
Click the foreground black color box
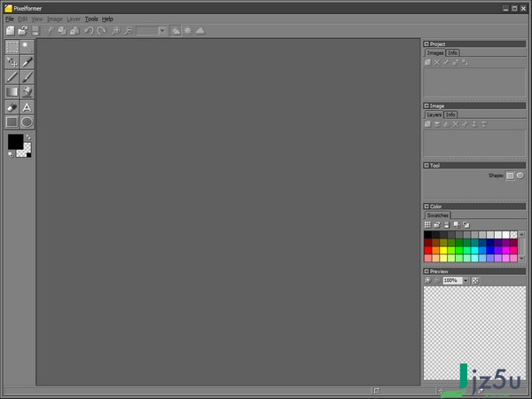[x=16, y=142]
